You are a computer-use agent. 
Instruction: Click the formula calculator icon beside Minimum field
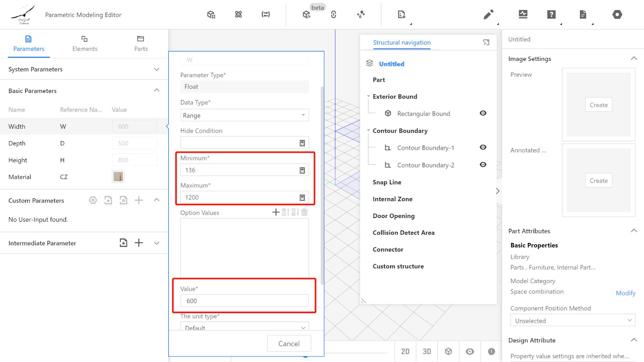pyautogui.click(x=302, y=171)
